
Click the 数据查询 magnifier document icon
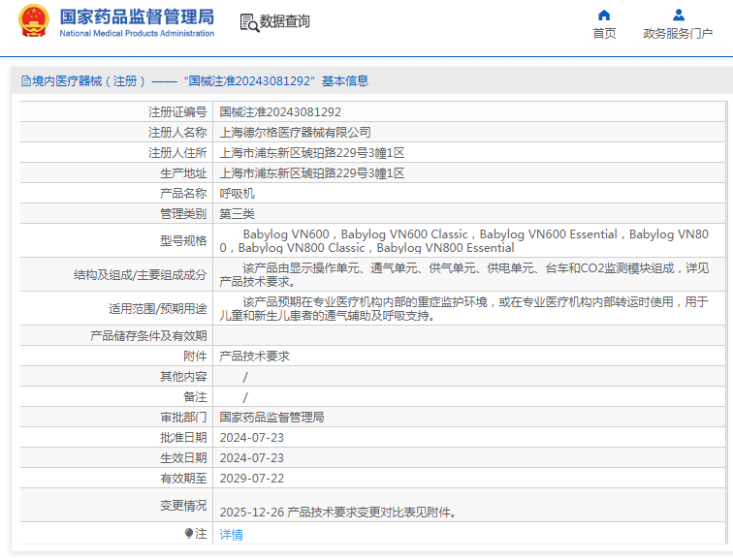coord(249,21)
